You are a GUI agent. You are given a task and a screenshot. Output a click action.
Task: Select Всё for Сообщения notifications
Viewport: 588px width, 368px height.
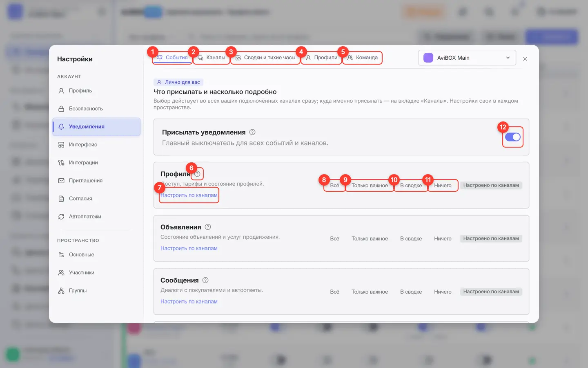tap(335, 292)
